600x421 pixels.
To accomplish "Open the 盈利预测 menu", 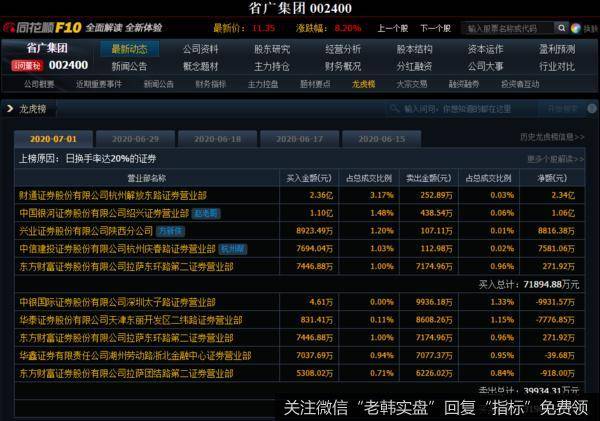I will (557, 49).
